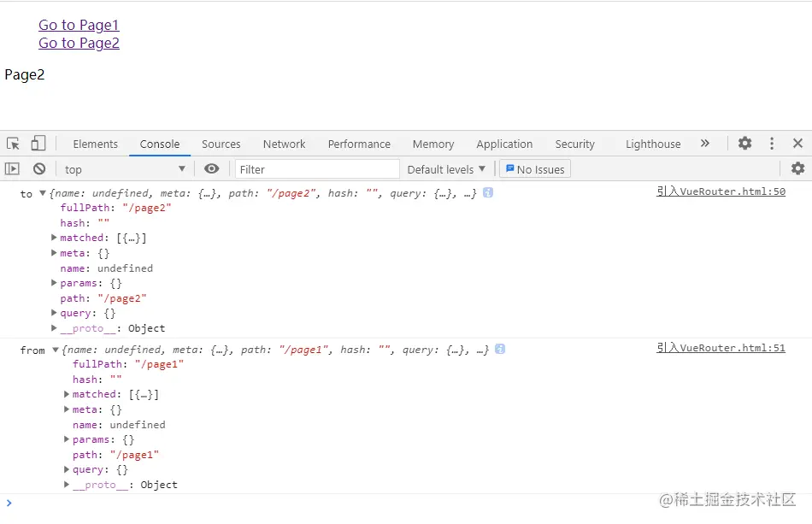Switch to the Security tab
Viewport: 812px width, 524px height.
click(575, 144)
